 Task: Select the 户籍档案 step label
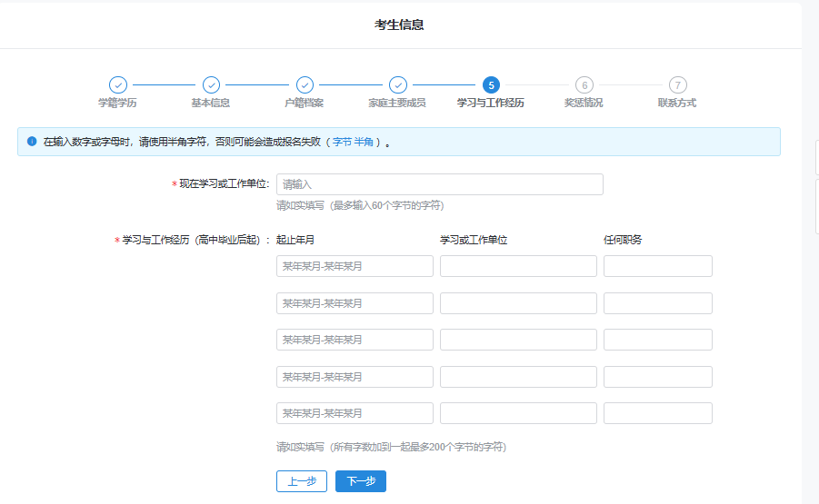click(x=304, y=103)
